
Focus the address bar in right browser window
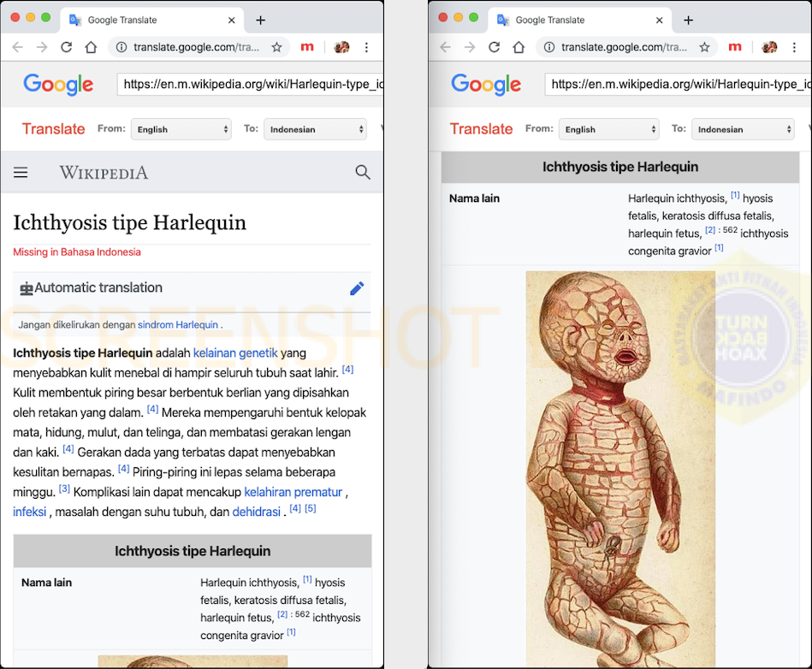(627, 47)
